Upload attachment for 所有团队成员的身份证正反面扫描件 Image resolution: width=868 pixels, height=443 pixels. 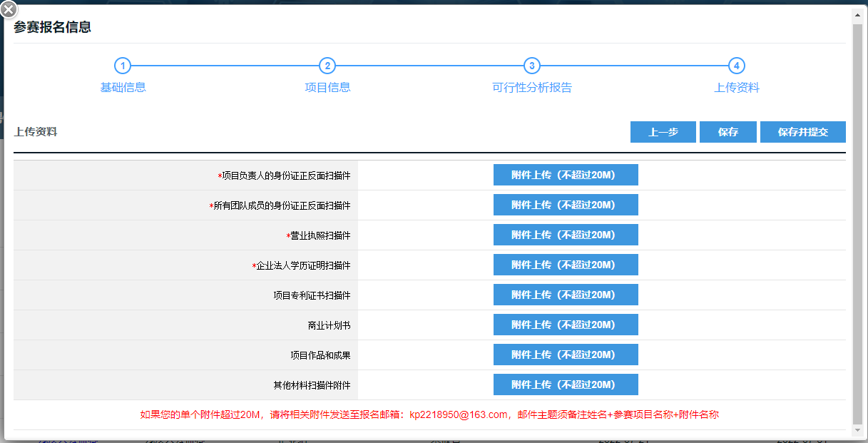click(x=566, y=205)
